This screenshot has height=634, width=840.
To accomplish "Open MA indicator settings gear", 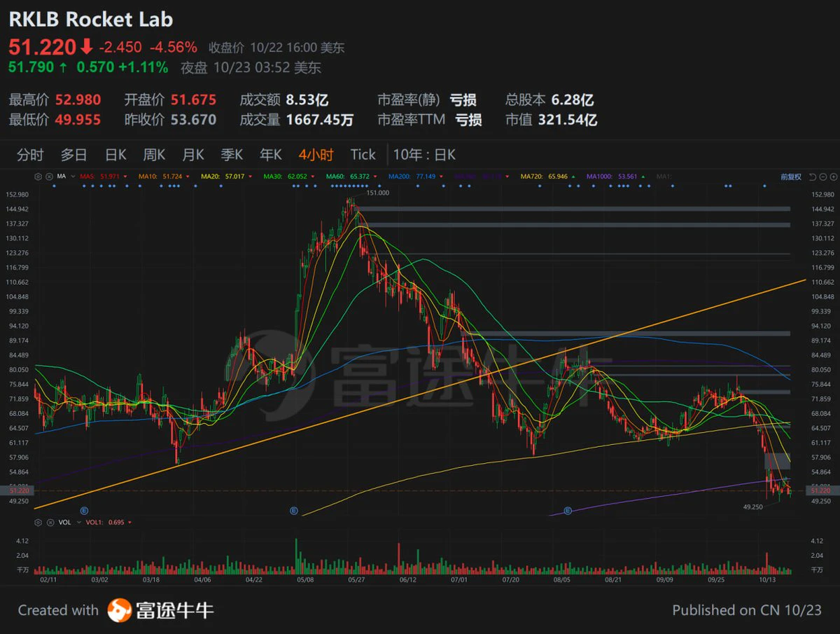I will (x=38, y=177).
